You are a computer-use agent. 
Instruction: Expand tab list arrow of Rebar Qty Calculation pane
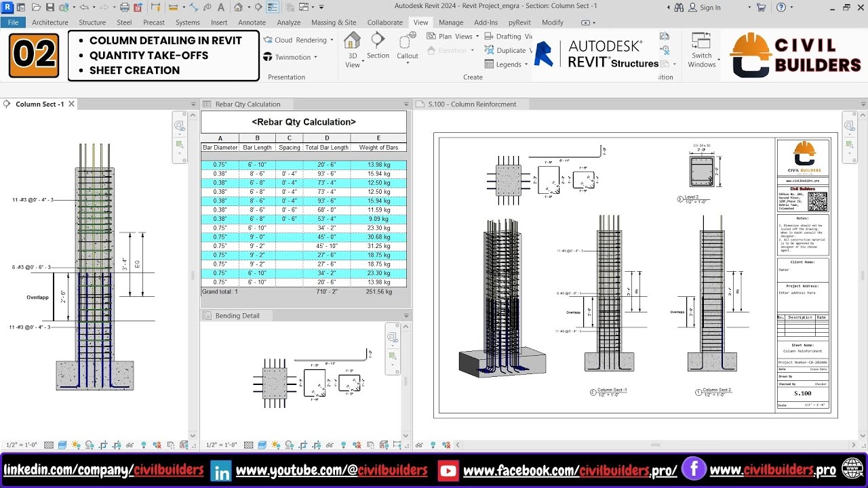[407, 104]
